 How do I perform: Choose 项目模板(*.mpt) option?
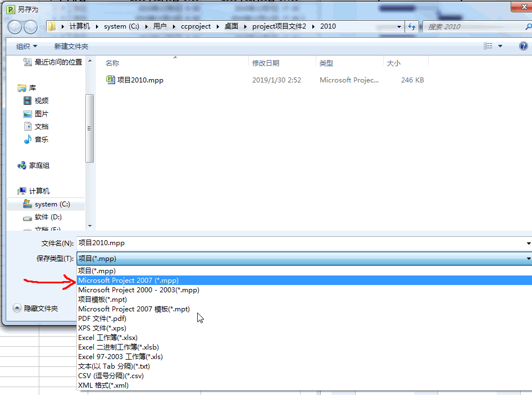pos(304,300)
